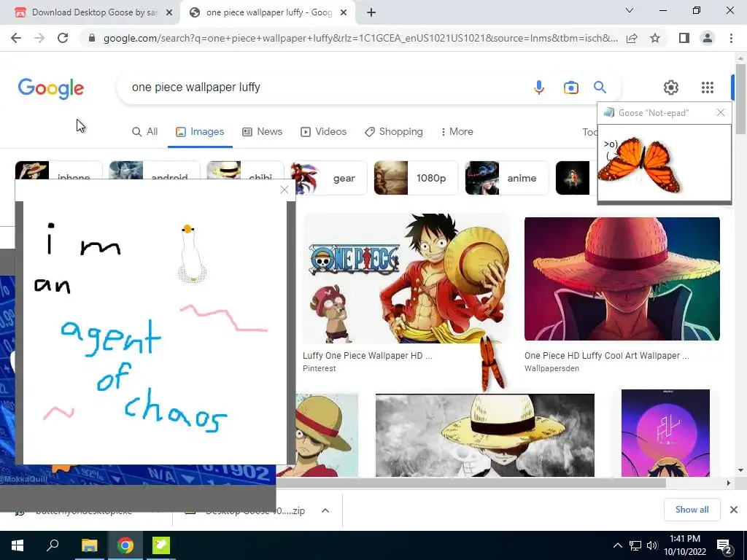Open the grayscale straw hat Luffy thumbnail
Viewport: 747px width, 560px height.
tap(485, 435)
